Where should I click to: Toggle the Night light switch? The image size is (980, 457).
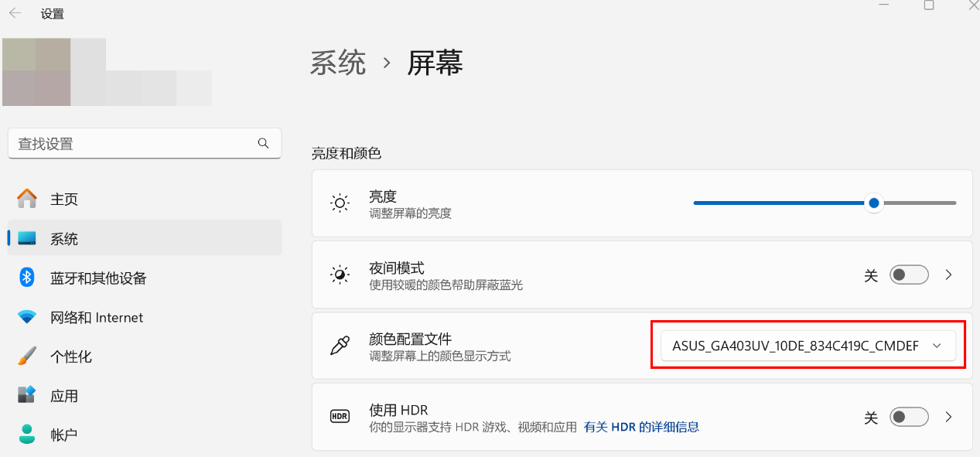point(909,275)
